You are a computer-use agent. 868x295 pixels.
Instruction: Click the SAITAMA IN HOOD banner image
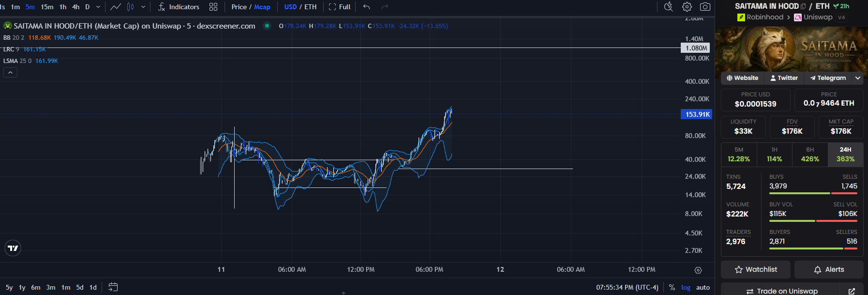tap(791, 49)
